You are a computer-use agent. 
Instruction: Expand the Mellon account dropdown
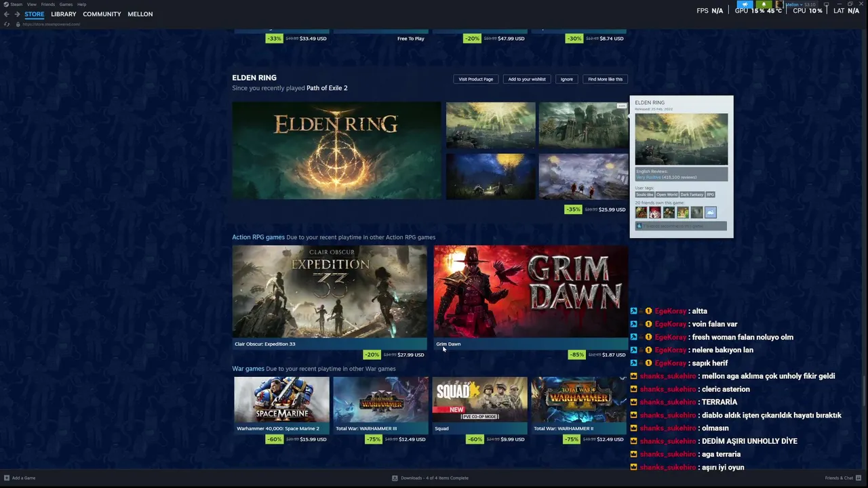coord(801,4)
